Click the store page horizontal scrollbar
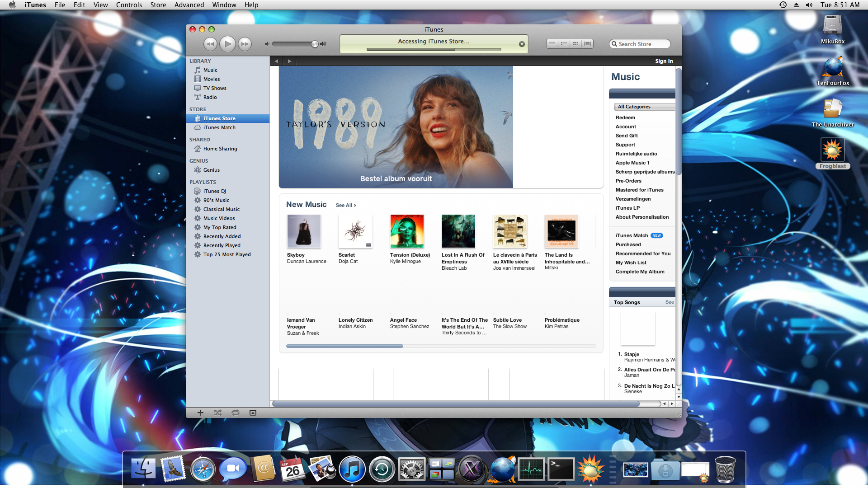The width and height of the screenshot is (868, 488). point(456,404)
